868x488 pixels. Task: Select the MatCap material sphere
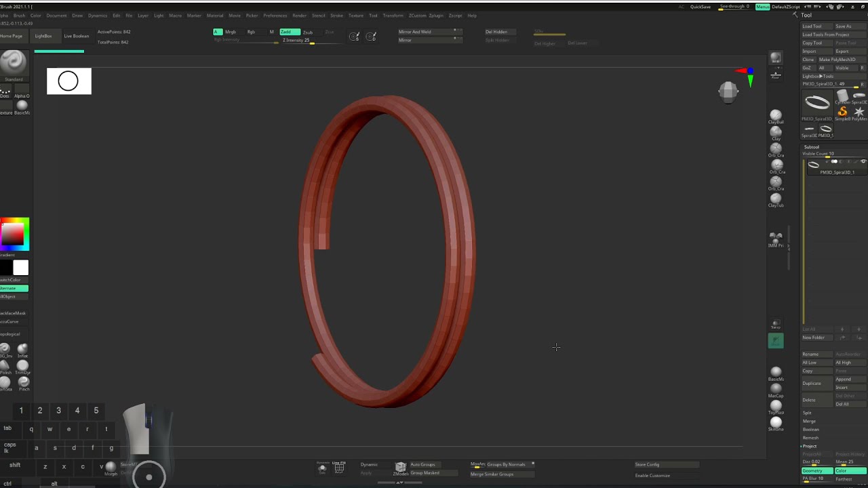coord(776,389)
